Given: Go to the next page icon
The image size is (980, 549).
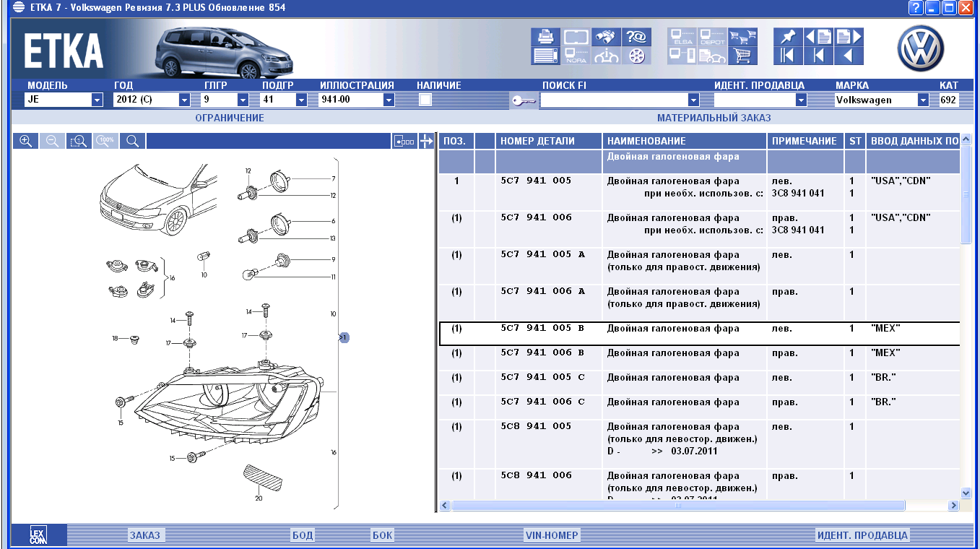Looking at the screenshot, I should (849, 37).
